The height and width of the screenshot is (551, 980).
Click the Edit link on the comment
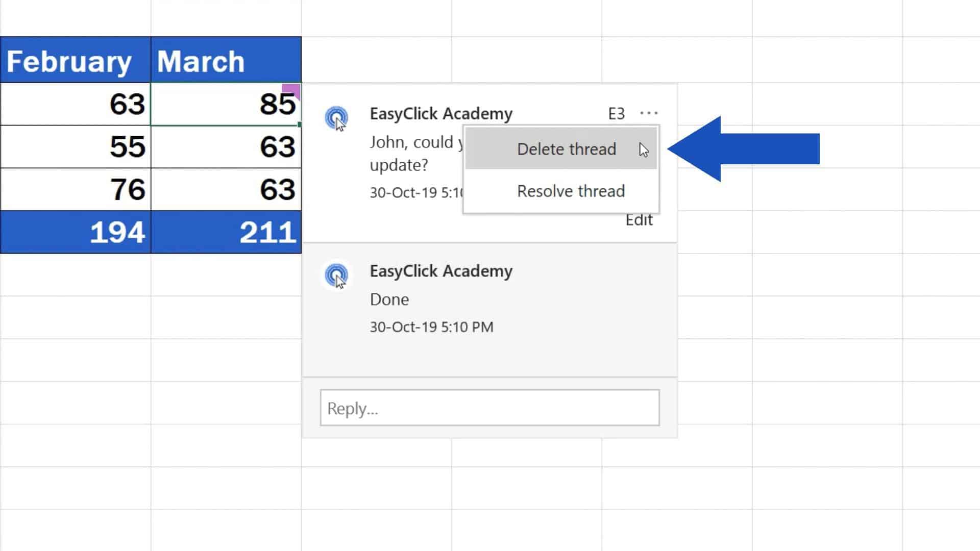(639, 219)
